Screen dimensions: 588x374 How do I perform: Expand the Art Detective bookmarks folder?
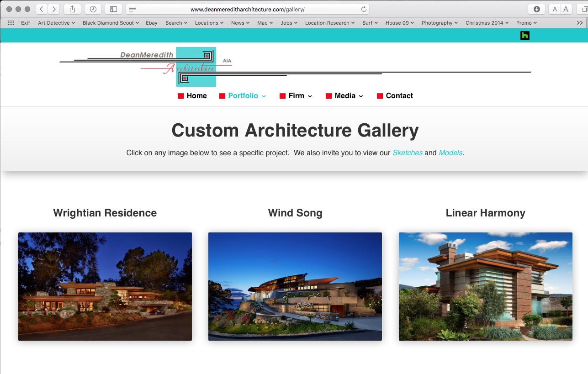[x=57, y=23]
